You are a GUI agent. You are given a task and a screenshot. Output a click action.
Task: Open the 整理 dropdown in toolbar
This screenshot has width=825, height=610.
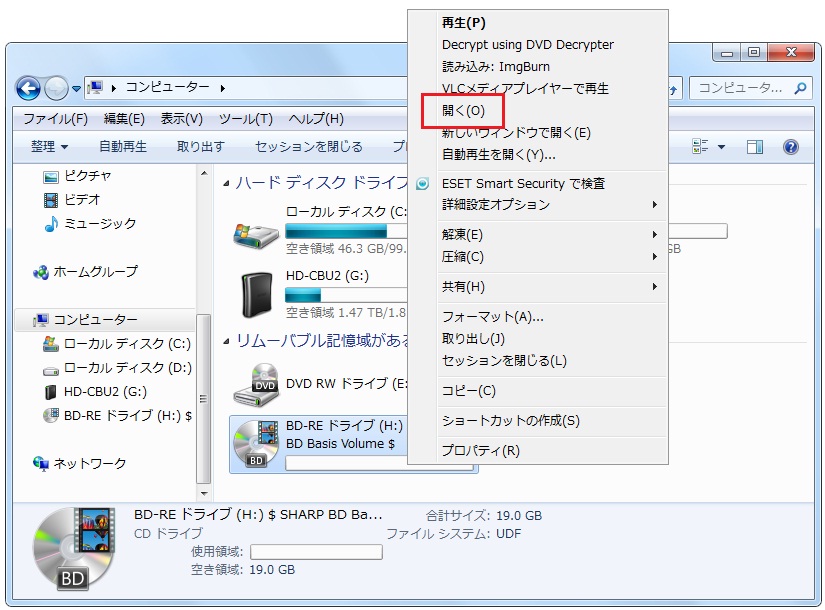49,146
